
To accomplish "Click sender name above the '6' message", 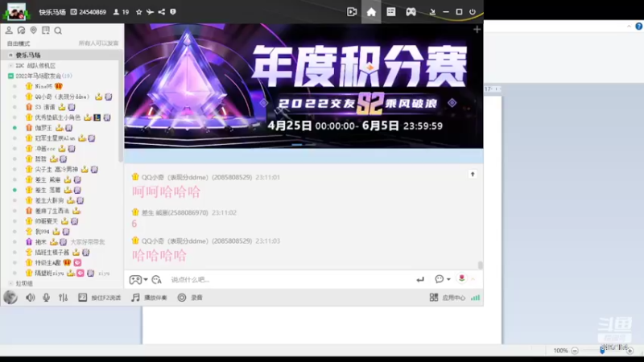I will pyautogui.click(x=175, y=212).
